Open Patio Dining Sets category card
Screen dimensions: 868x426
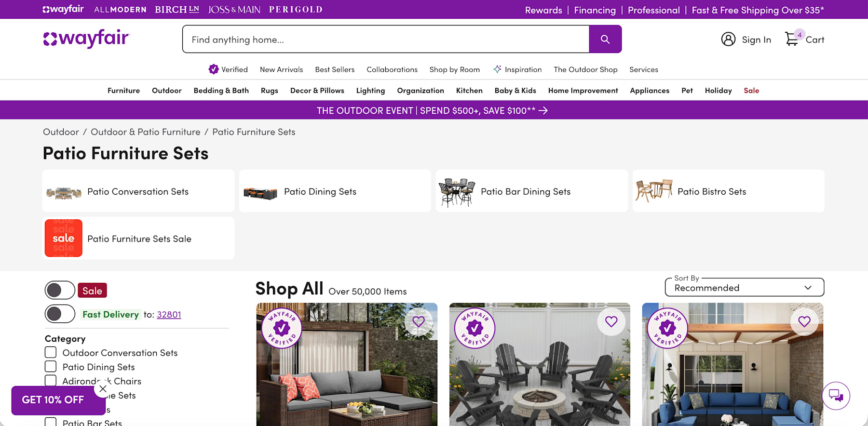335,191
